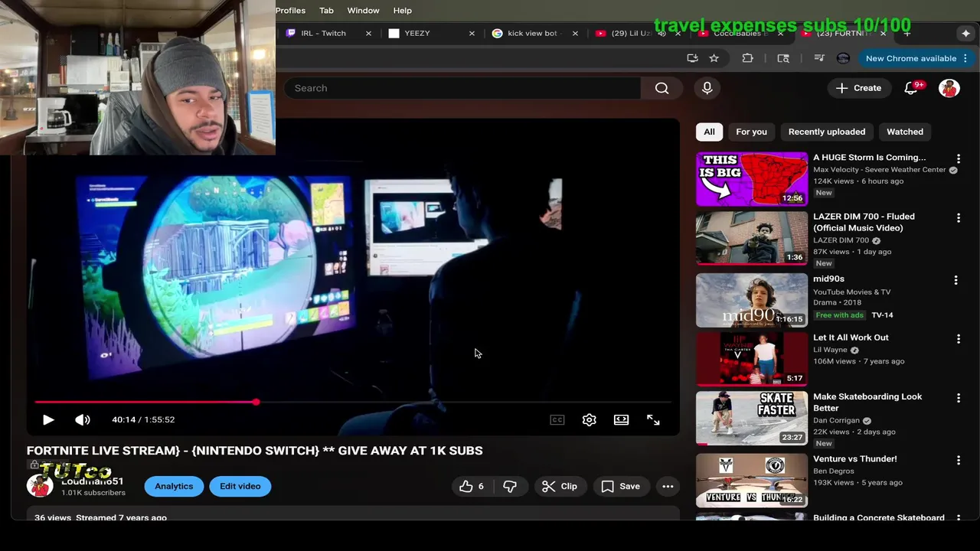Open options for Make Skateboarding Look Better
Screen dimensions: 980x551
(958, 398)
